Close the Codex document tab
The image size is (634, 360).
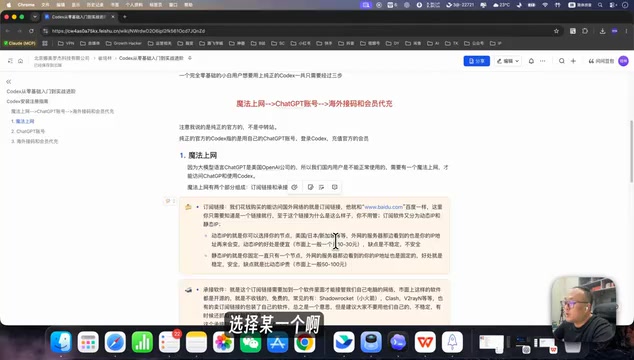pos(113,17)
